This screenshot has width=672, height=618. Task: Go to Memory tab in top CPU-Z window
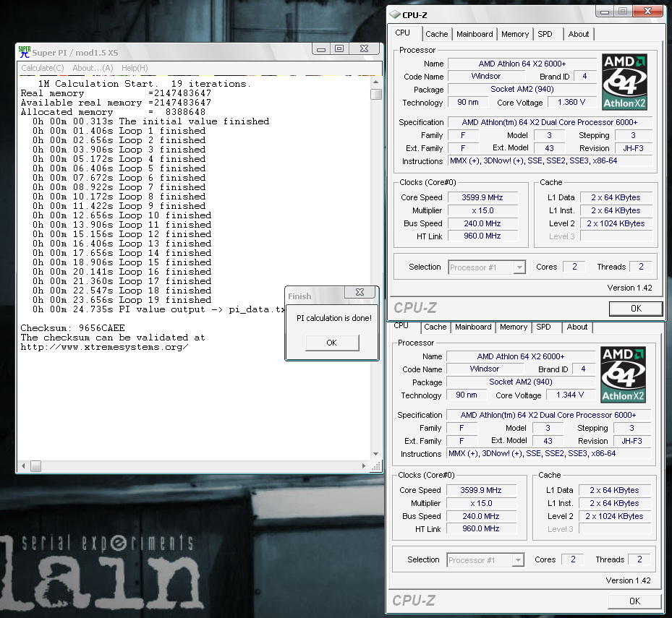coord(515,34)
